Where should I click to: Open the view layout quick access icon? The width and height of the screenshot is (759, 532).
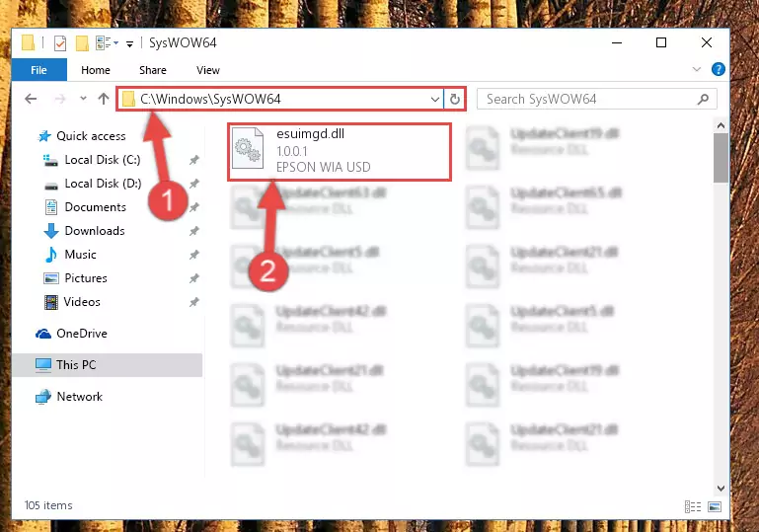tap(104, 43)
